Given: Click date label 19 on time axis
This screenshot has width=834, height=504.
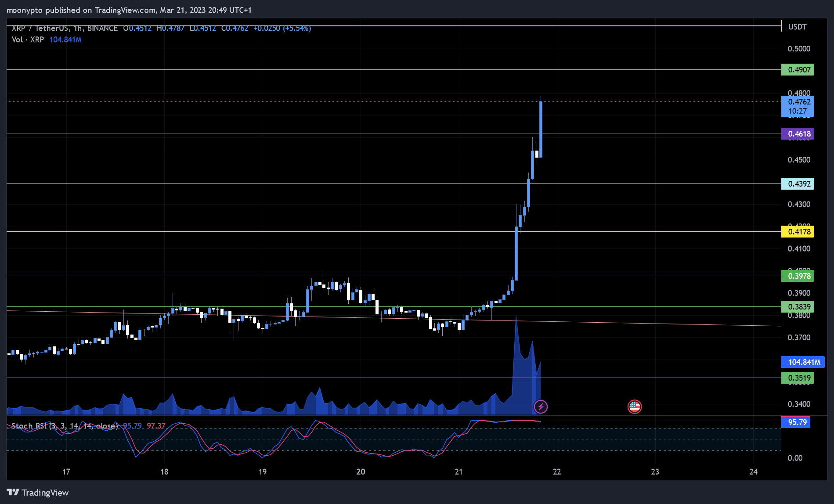Looking at the screenshot, I should (263, 472).
